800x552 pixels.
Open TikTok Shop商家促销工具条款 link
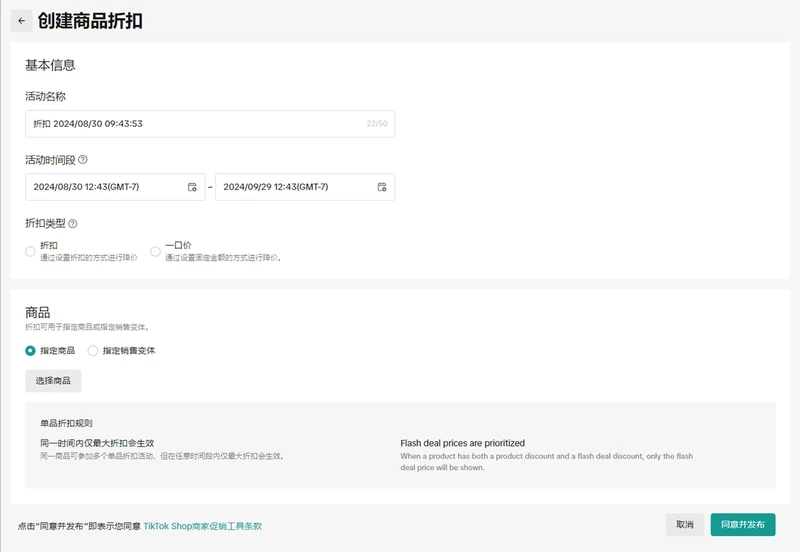coord(202,526)
